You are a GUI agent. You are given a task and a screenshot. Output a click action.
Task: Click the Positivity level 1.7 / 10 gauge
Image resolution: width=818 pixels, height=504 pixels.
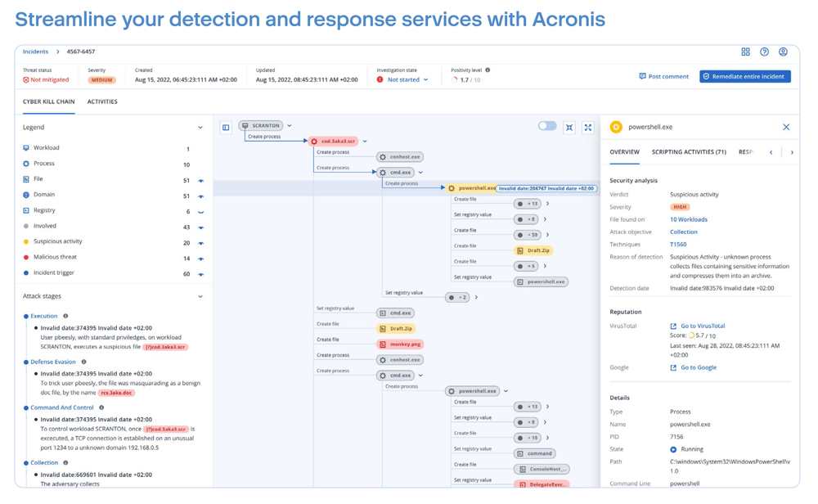(x=466, y=80)
